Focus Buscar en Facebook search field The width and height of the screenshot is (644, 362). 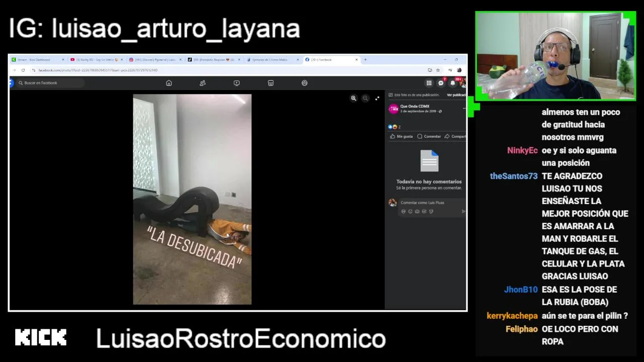click(x=50, y=83)
